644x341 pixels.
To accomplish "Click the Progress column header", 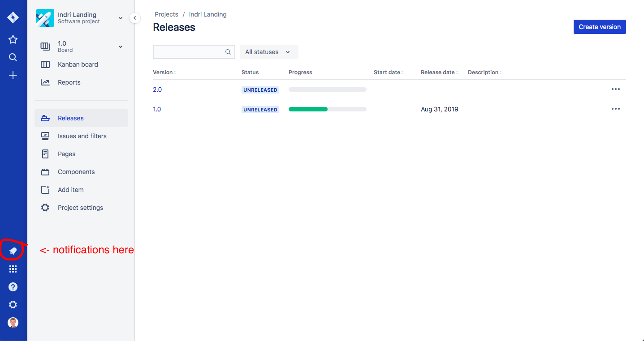I will (x=300, y=72).
